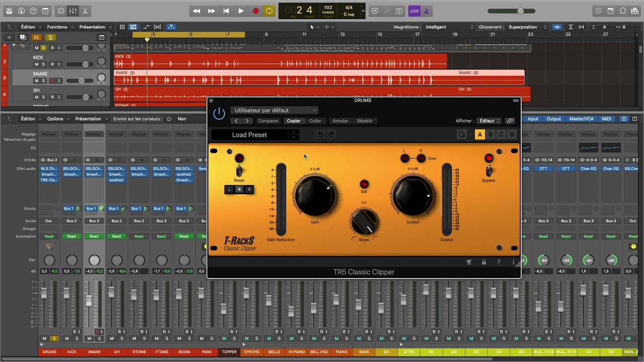Toggle the purple count-in 1234 button
Viewport: 644px width, 362px height.
414,11
